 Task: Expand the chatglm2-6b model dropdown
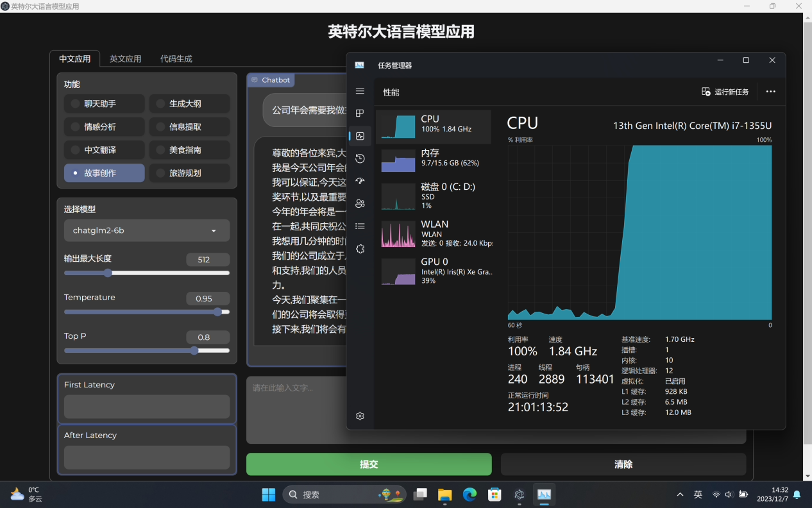[x=147, y=230]
